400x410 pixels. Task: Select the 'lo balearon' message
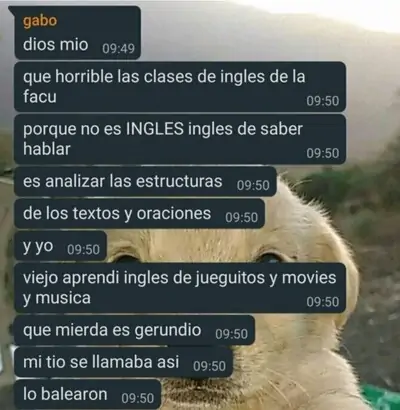pyautogui.click(x=88, y=394)
